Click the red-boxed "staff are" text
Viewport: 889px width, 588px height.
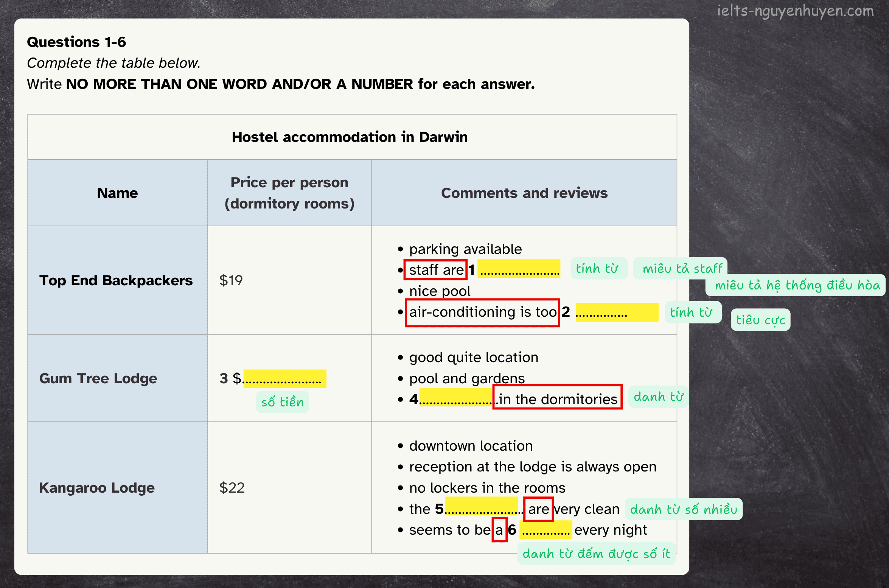(435, 270)
